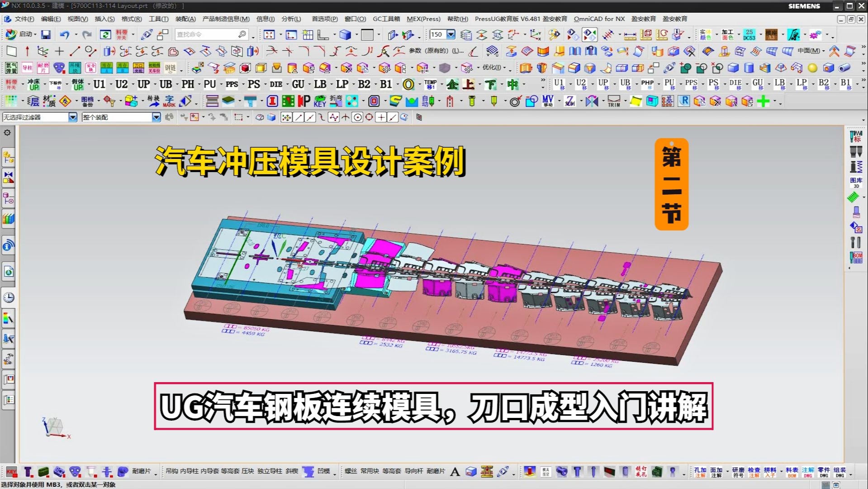868x489 pixels.
Task: Select the 氮气弹簧 tool icon
Action: 11,68
